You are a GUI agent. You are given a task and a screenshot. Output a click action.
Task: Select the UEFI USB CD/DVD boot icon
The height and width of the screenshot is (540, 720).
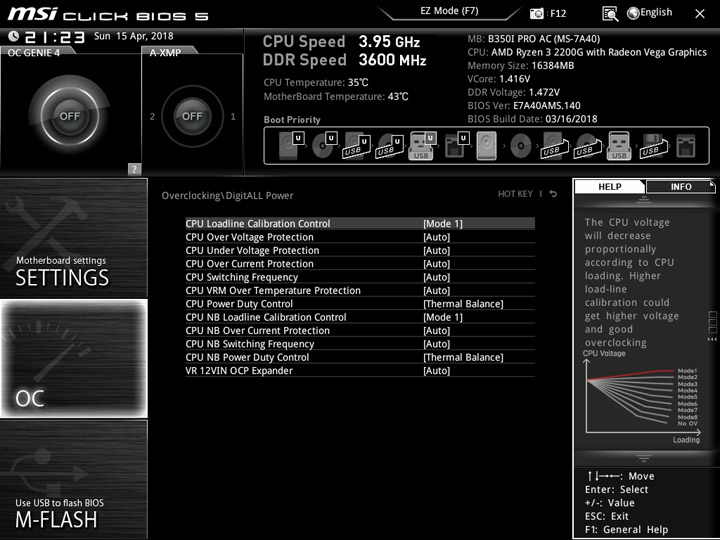click(389, 146)
